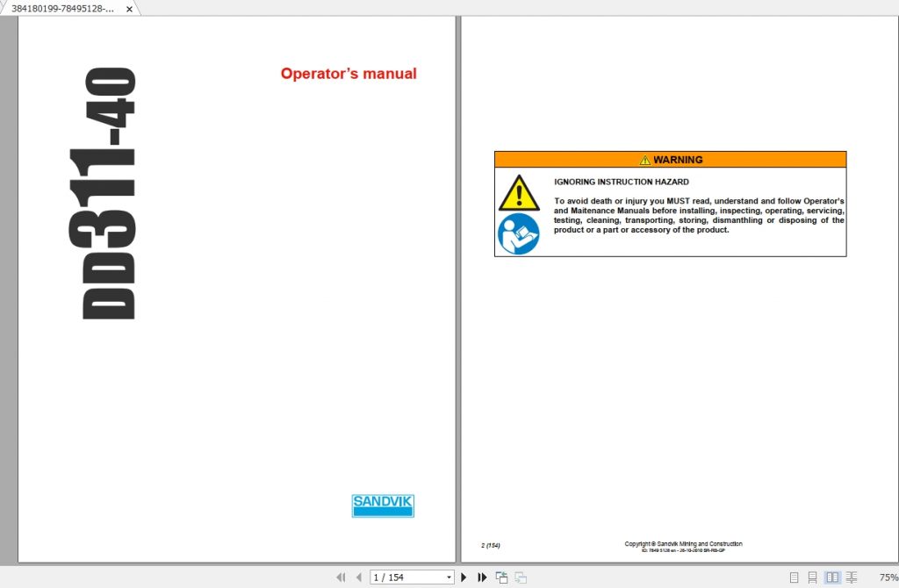Select continuous scrolling page layout
The image size is (899, 588).
pyautogui.click(x=811, y=577)
